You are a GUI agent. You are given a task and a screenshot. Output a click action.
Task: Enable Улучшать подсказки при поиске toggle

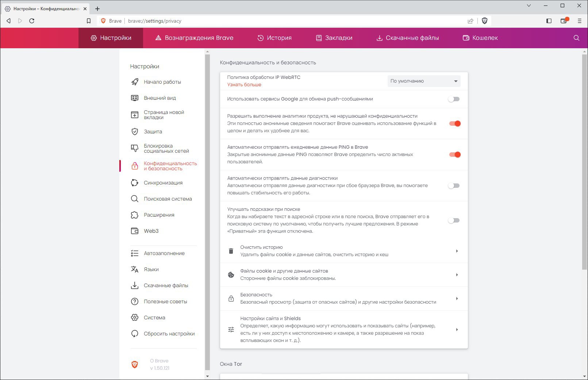pos(454,220)
